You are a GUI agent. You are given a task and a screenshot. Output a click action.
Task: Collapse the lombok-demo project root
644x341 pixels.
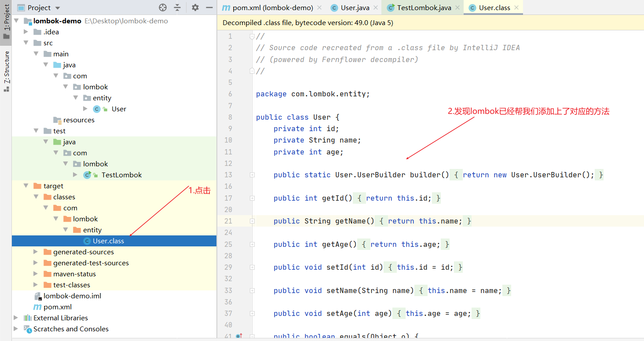[17, 21]
